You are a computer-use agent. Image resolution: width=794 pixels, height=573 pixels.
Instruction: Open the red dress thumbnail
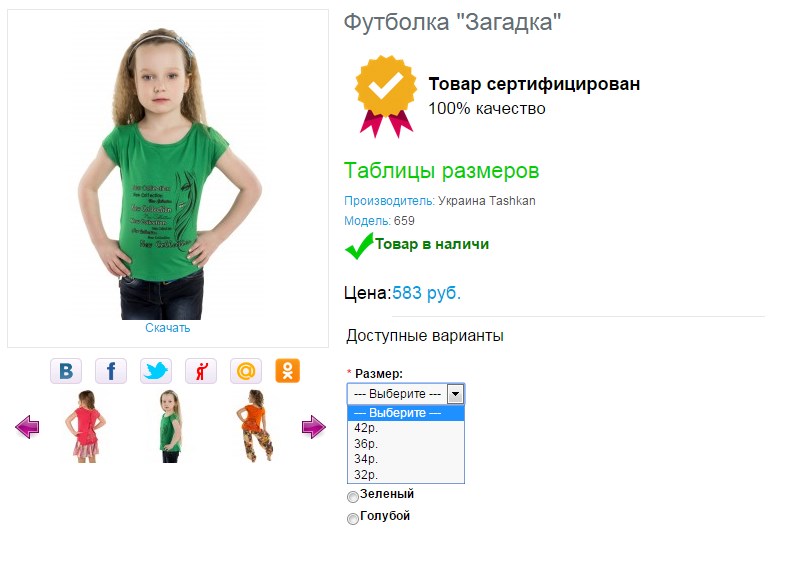click(x=85, y=426)
